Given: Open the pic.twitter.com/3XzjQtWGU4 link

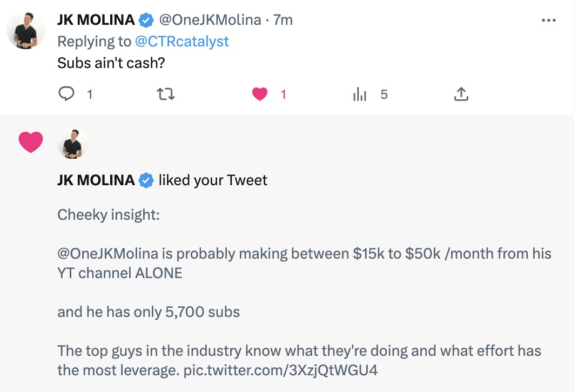Looking at the screenshot, I should 280,370.
